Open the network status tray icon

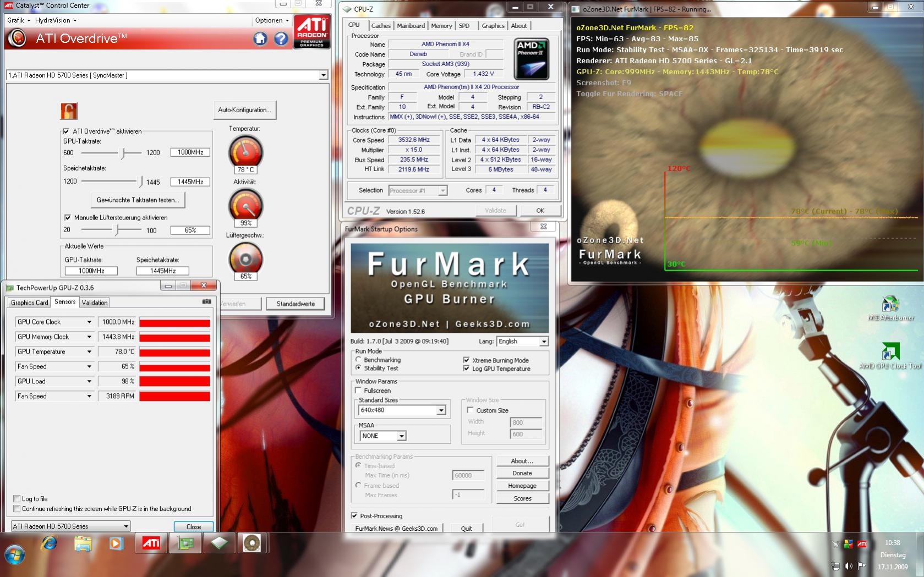tap(835, 566)
